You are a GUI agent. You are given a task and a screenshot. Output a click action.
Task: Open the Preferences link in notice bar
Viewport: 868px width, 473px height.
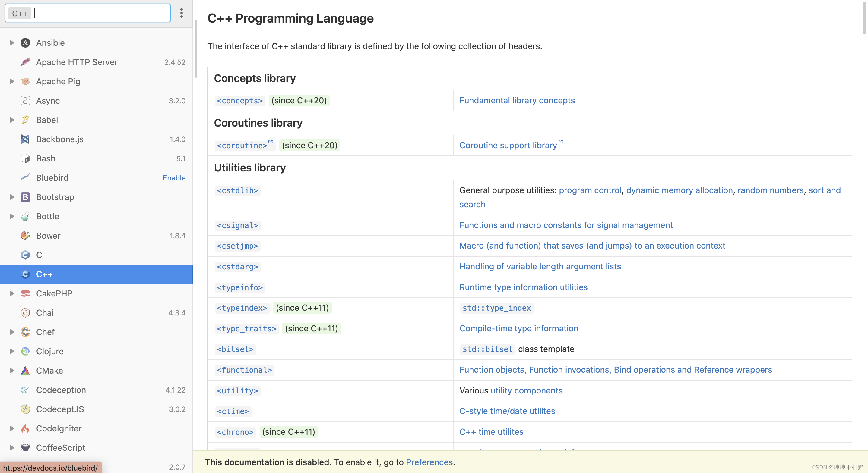pyautogui.click(x=429, y=462)
